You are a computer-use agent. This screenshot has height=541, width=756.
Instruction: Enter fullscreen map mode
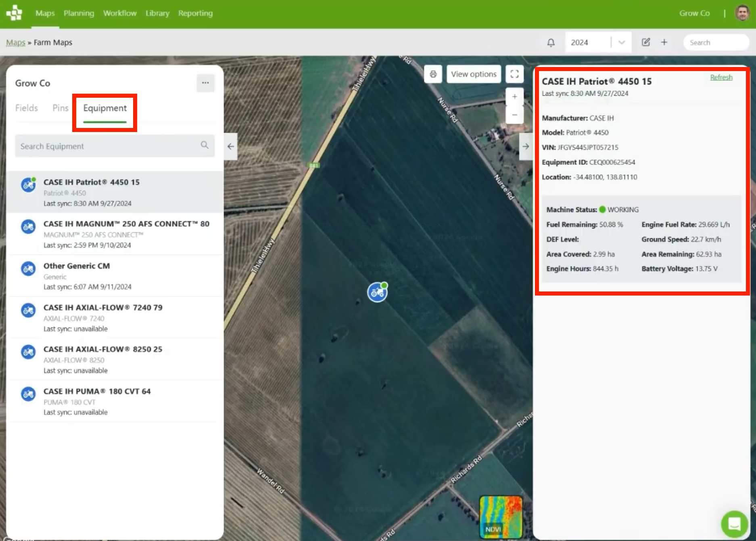514,74
